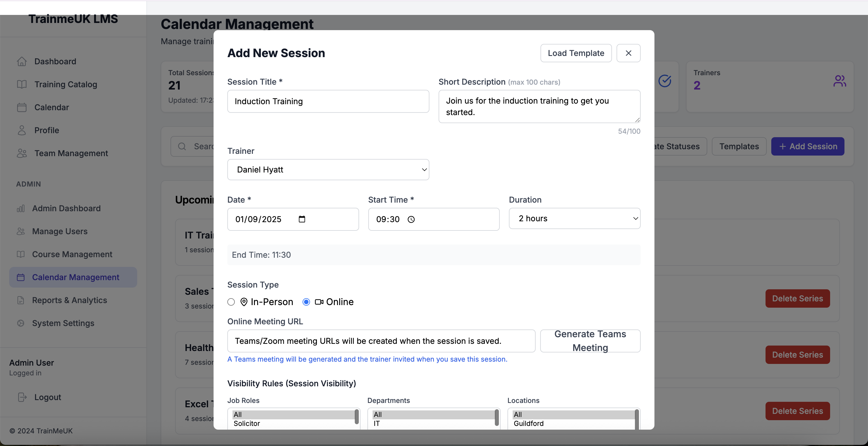This screenshot has height=446, width=868.
Task: Click the Profile person icon
Action: pos(22,130)
